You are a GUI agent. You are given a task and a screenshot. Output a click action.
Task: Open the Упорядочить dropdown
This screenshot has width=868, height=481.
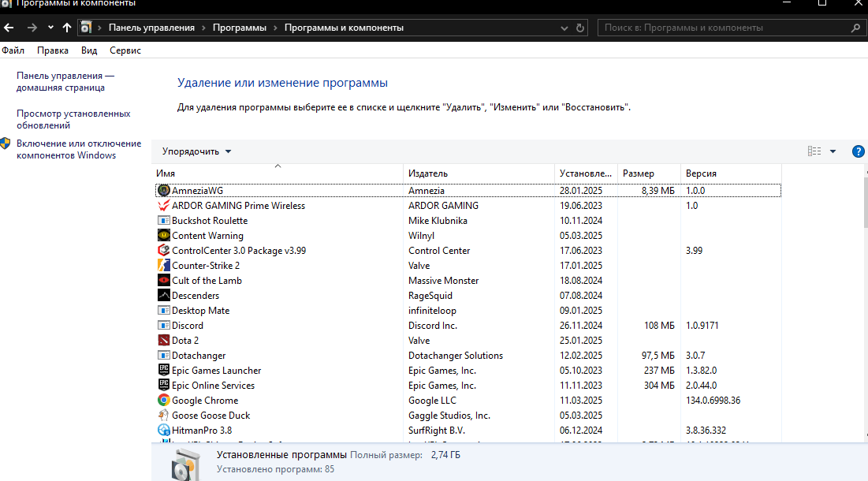196,151
